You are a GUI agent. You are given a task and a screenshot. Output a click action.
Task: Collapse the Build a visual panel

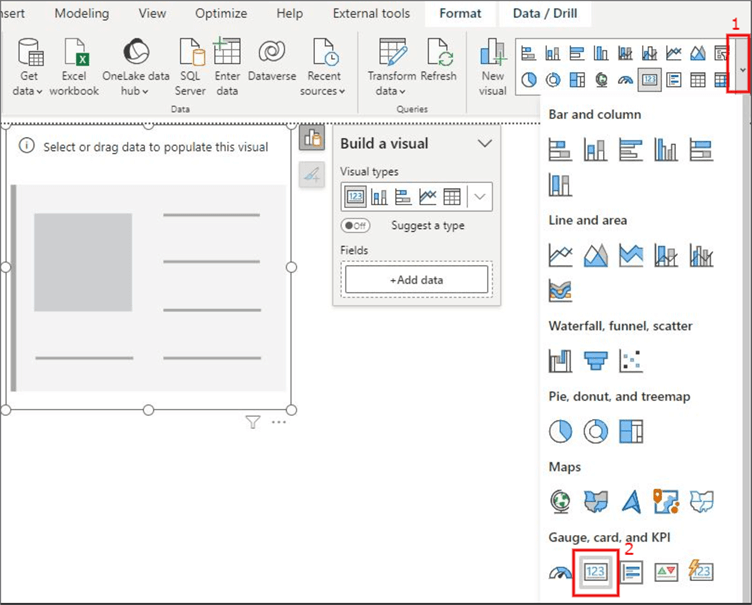pos(485,143)
